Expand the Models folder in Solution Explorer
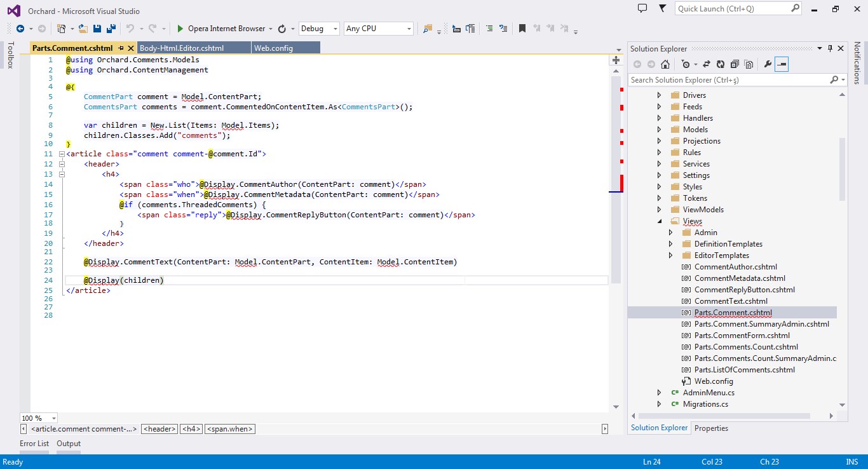 click(659, 130)
